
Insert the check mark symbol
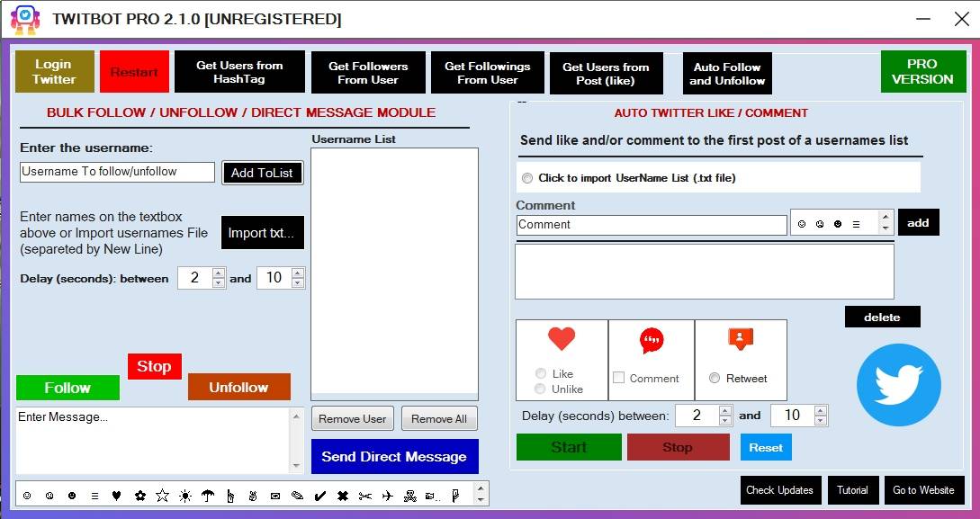(320, 496)
